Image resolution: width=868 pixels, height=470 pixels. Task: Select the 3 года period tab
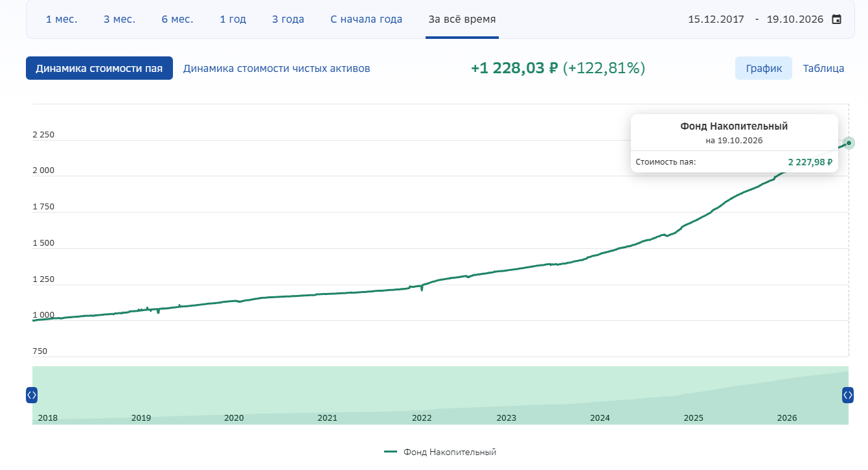pos(288,19)
